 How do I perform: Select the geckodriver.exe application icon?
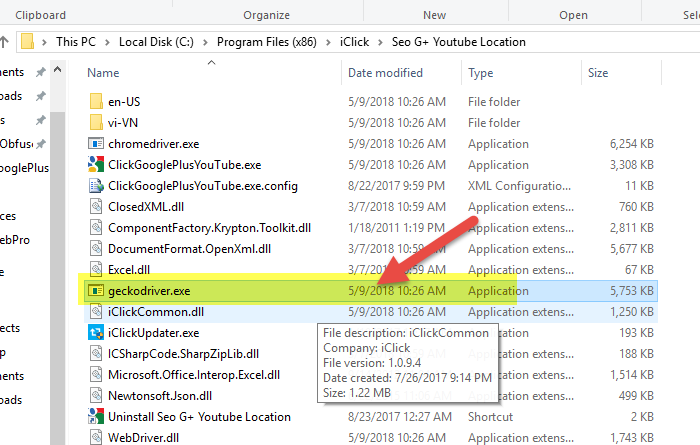(x=96, y=291)
